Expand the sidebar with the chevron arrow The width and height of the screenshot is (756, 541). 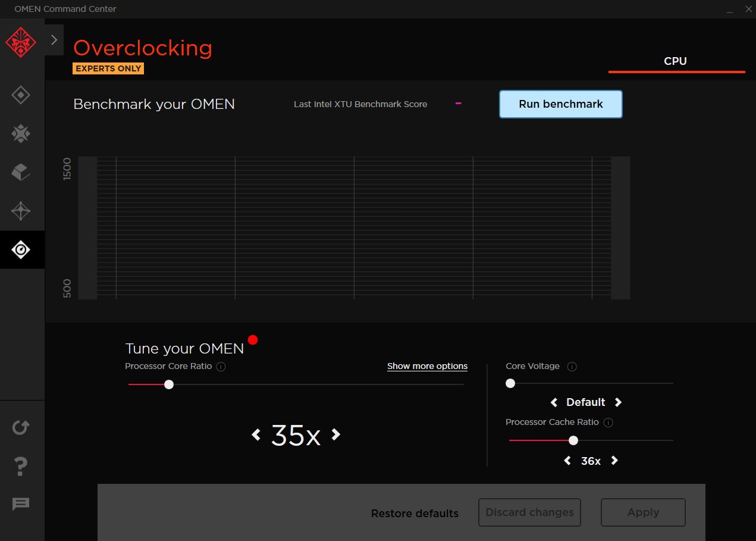tap(54, 40)
